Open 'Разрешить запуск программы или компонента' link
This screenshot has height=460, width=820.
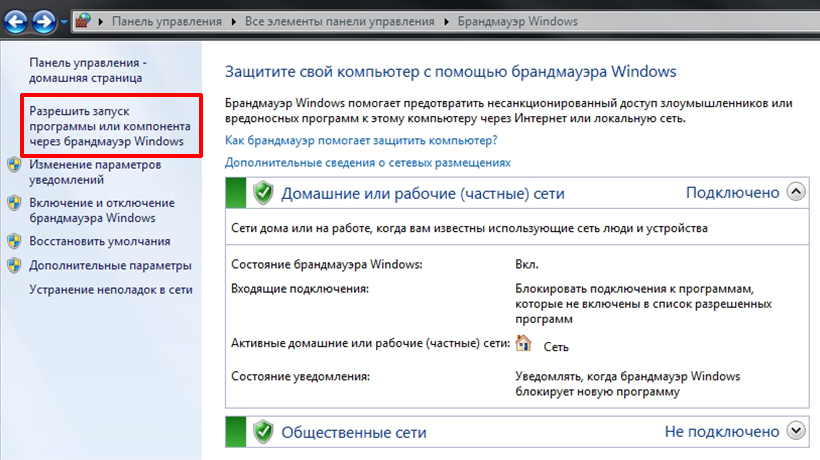tap(110, 126)
